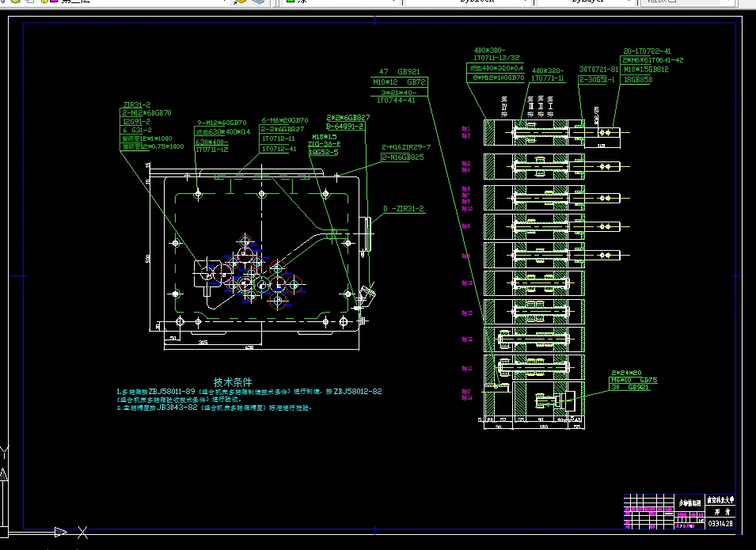Click the 18GB858 annotation
The height and width of the screenshot is (550, 756).
coord(638,80)
